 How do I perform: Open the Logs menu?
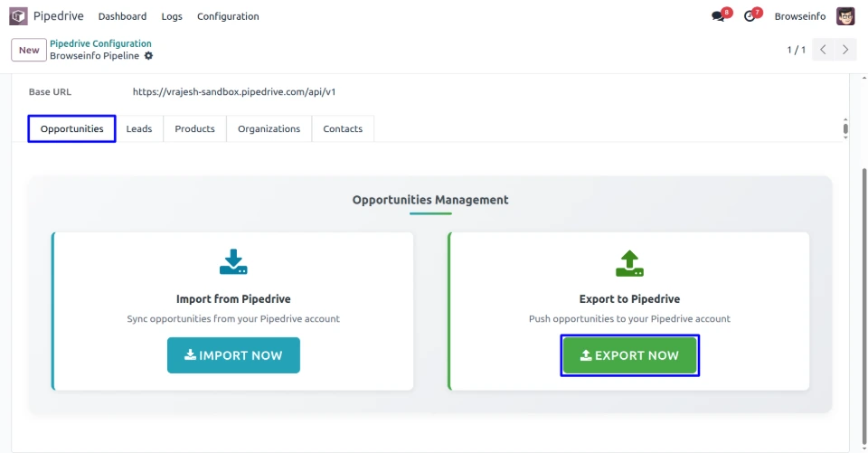(172, 16)
